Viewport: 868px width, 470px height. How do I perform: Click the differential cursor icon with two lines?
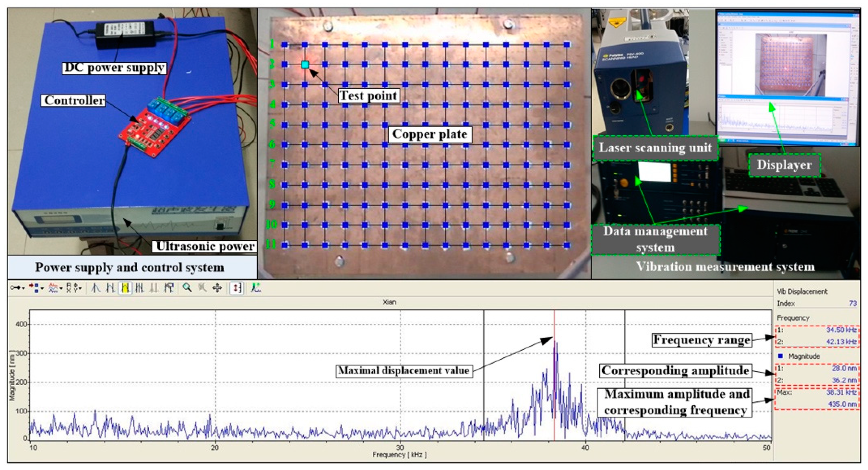[110, 288]
